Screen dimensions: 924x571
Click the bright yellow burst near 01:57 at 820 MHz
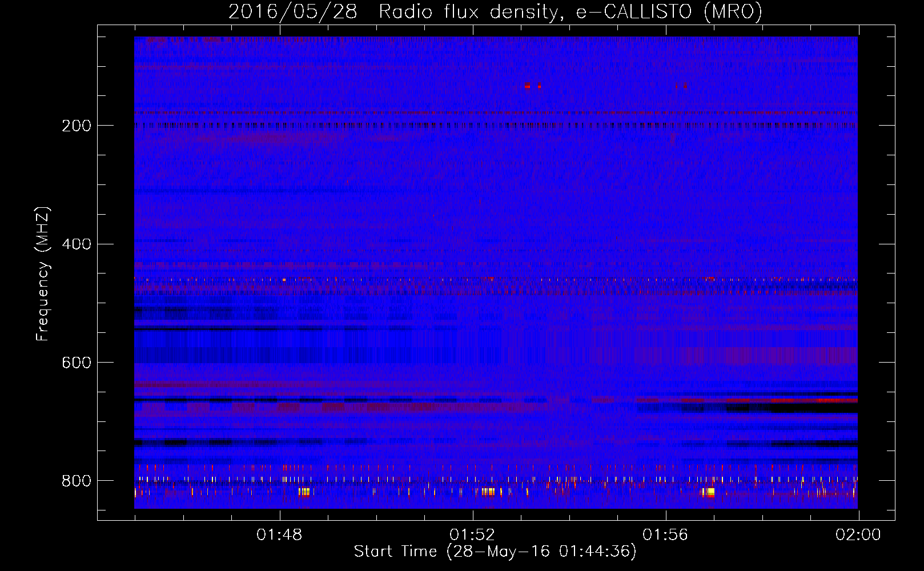pyautogui.click(x=708, y=492)
